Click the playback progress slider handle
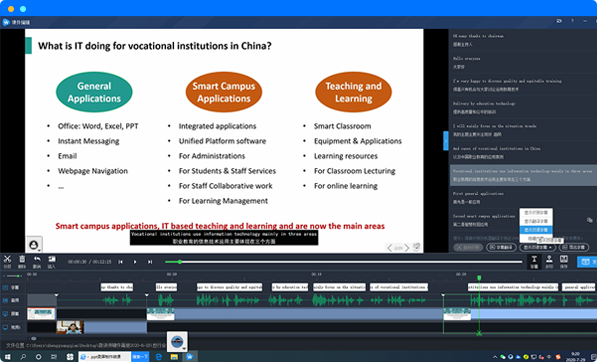 [180, 262]
